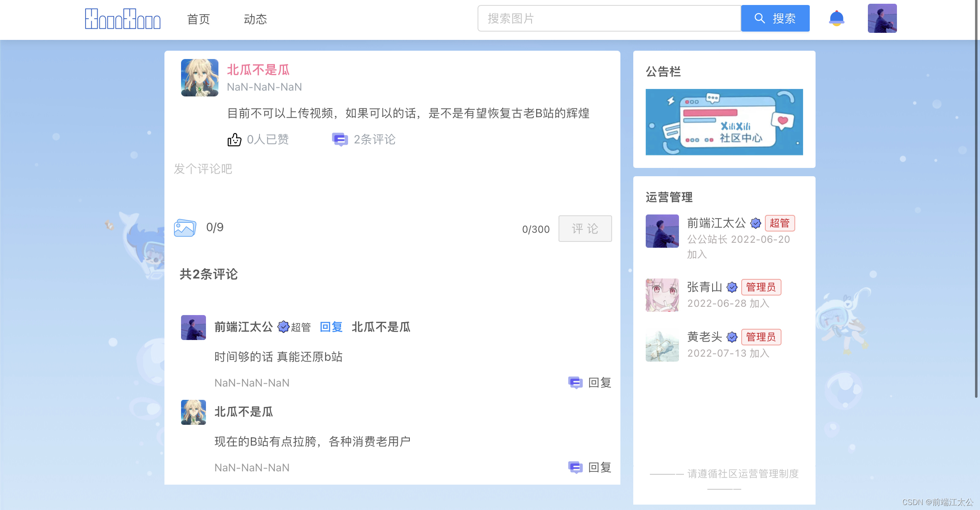
Task: Click the comment bubble icon showing 2条评论
Action: pyautogui.click(x=340, y=140)
